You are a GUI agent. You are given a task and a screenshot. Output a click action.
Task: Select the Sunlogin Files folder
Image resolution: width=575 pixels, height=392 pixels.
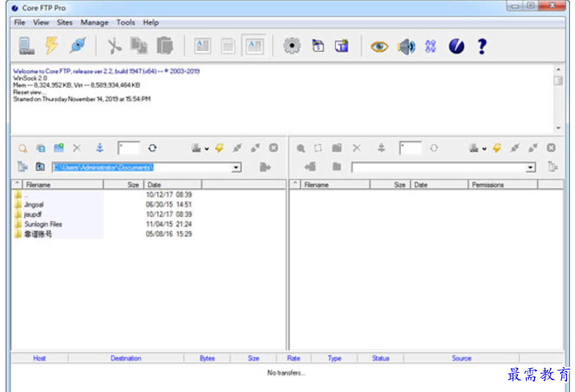click(x=43, y=224)
